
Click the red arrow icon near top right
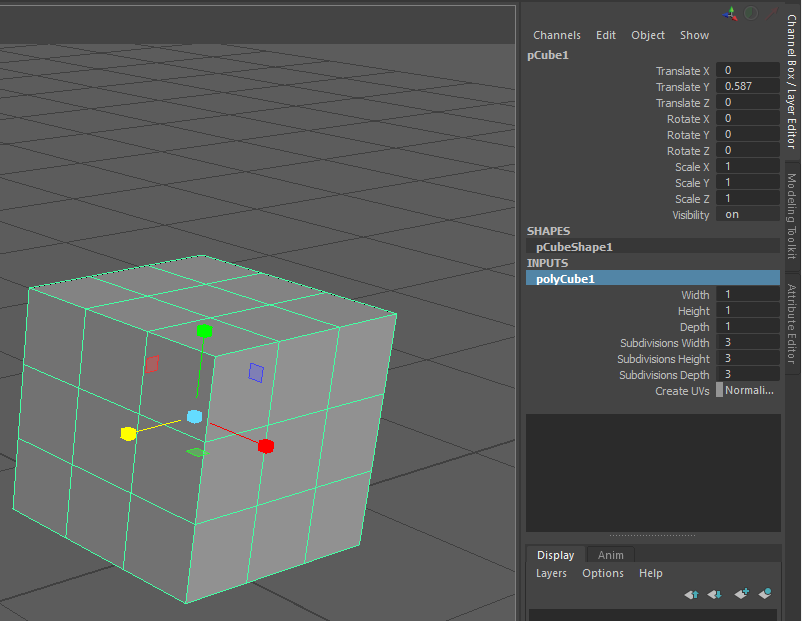772,13
